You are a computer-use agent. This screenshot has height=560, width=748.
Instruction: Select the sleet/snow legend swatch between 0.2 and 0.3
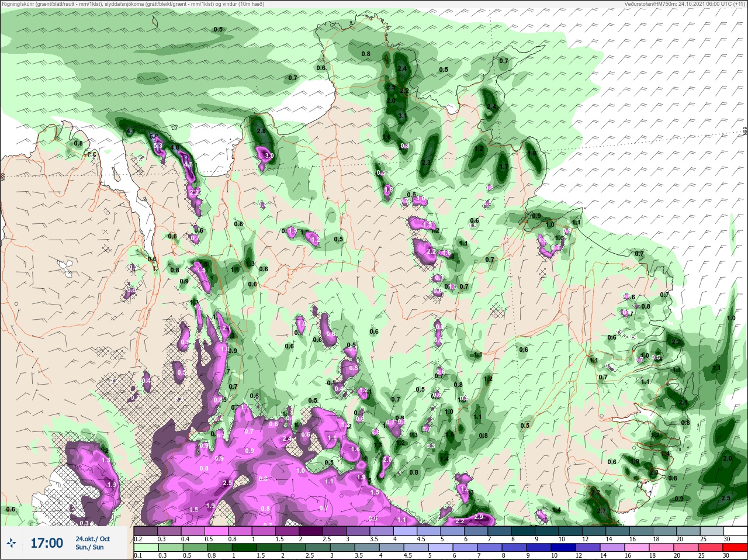click(146, 531)
